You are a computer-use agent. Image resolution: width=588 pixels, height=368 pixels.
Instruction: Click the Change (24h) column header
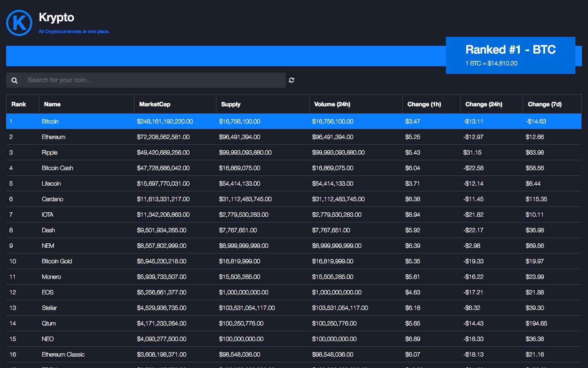pos(484,104)
